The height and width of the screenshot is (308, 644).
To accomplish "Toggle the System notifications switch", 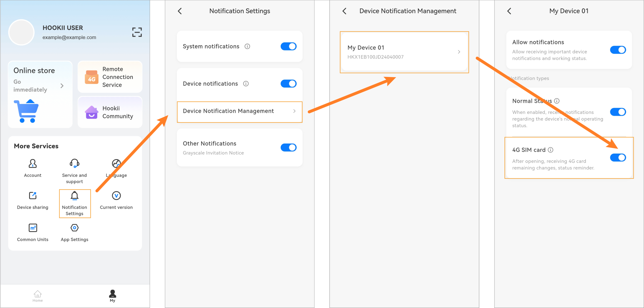I will tap(288, 46).
